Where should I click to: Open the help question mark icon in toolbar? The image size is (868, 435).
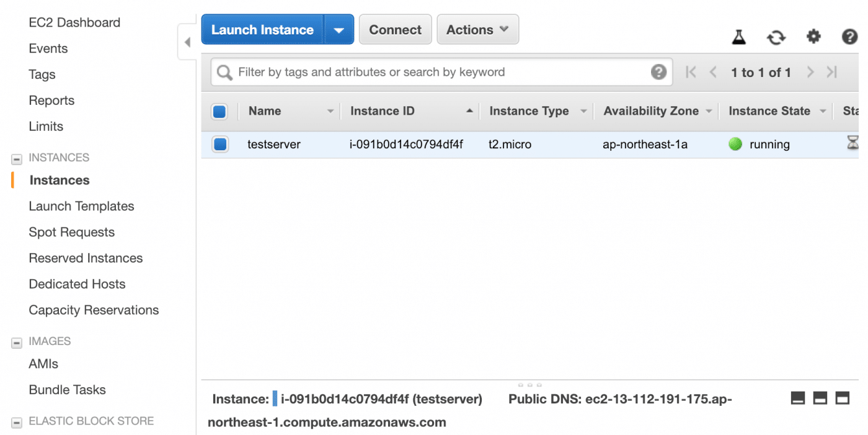point(849,37)
